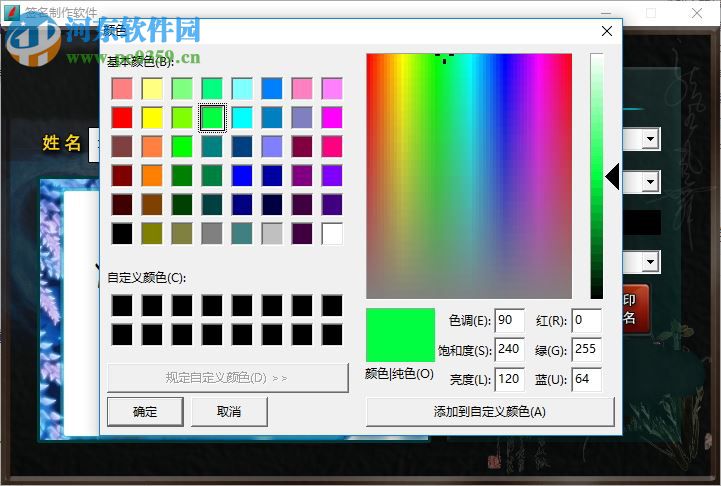This screenshot has width=721, height=486.
Task: Choose the pure blue basic color swatch
Action: point(242,176)
